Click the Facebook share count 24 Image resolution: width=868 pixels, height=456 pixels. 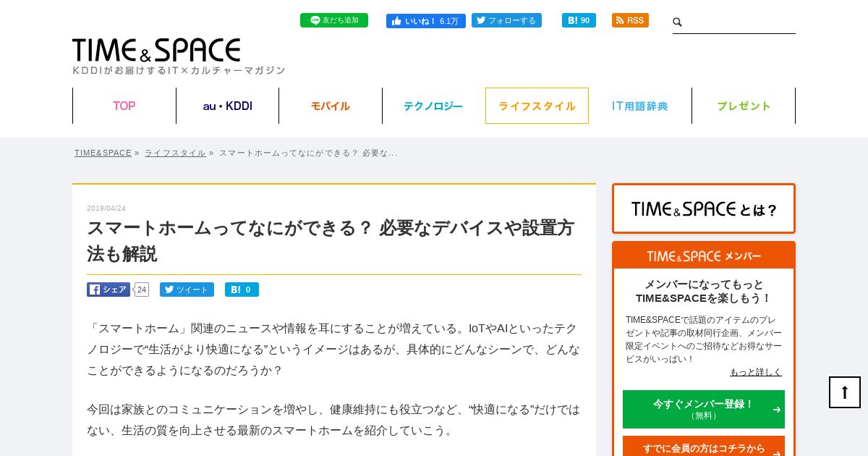142,290
